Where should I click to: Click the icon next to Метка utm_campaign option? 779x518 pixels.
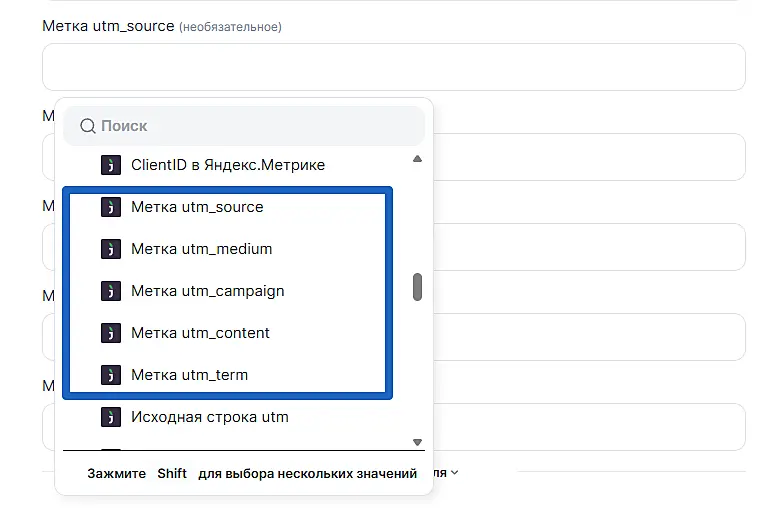tap(110, 291)
